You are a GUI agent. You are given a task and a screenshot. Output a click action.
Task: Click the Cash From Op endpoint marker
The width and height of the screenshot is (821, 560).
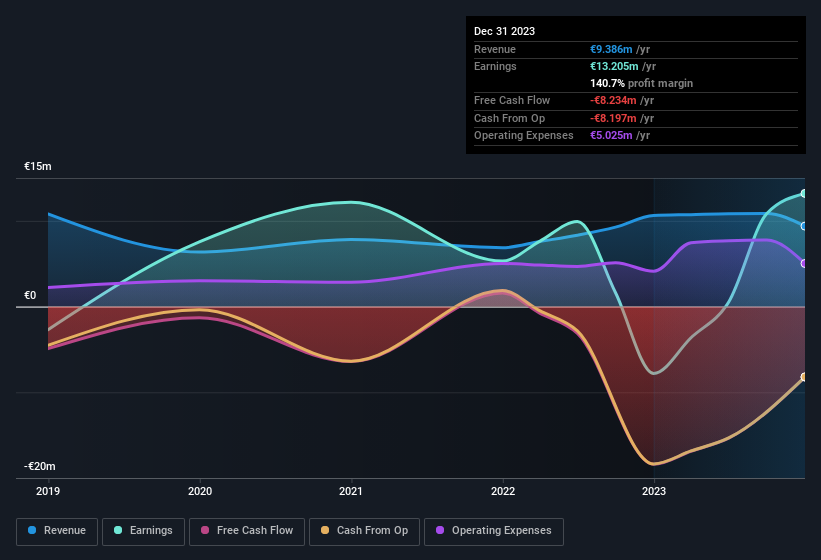point(804,376)
